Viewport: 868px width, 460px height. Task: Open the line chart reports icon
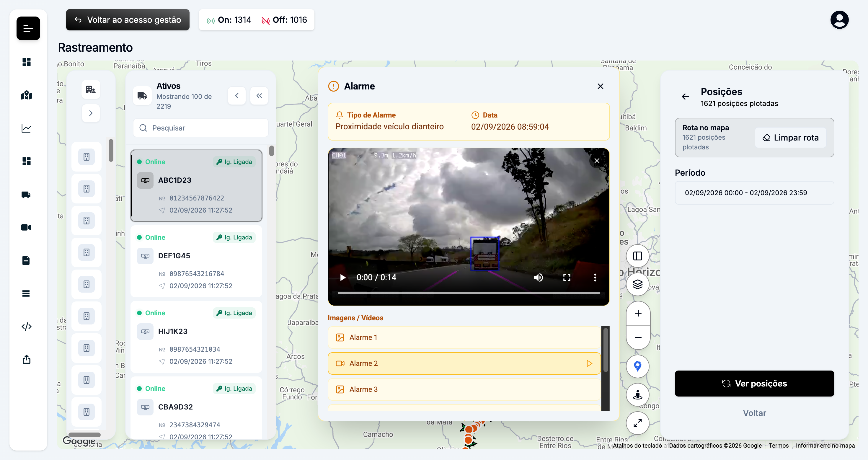(26, 128)
